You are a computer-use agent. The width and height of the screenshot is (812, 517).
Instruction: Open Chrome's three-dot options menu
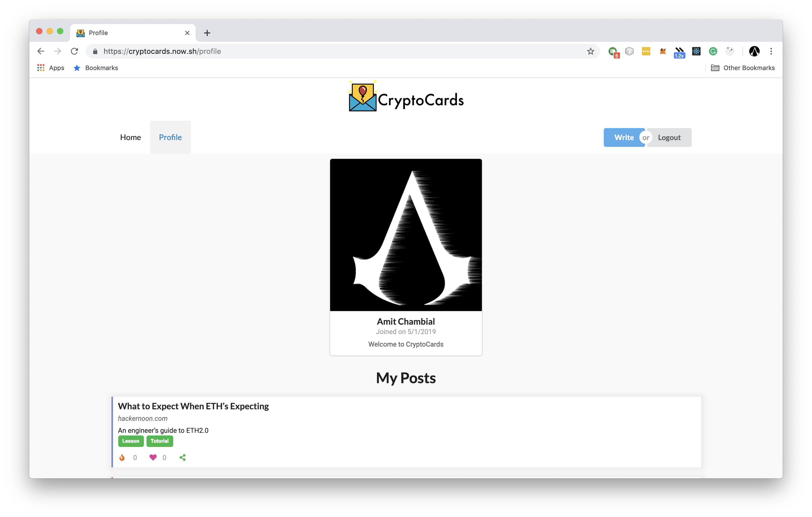click(771, 51)
